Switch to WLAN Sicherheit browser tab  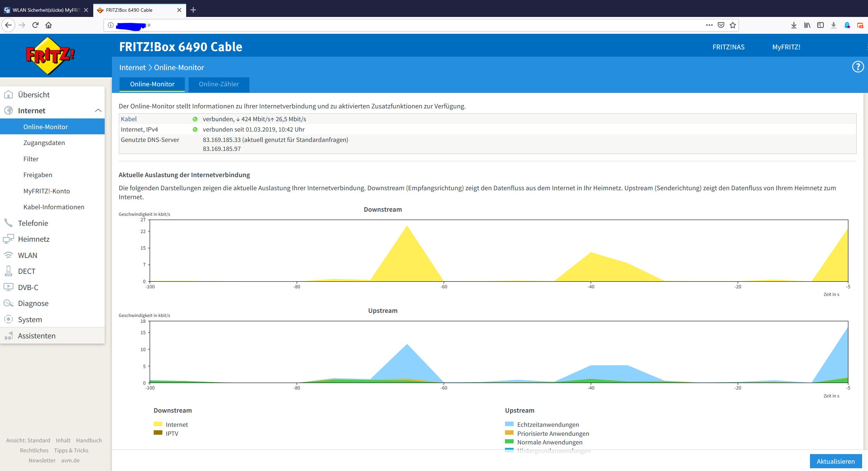pyautogui.click(x=46, y=10)
